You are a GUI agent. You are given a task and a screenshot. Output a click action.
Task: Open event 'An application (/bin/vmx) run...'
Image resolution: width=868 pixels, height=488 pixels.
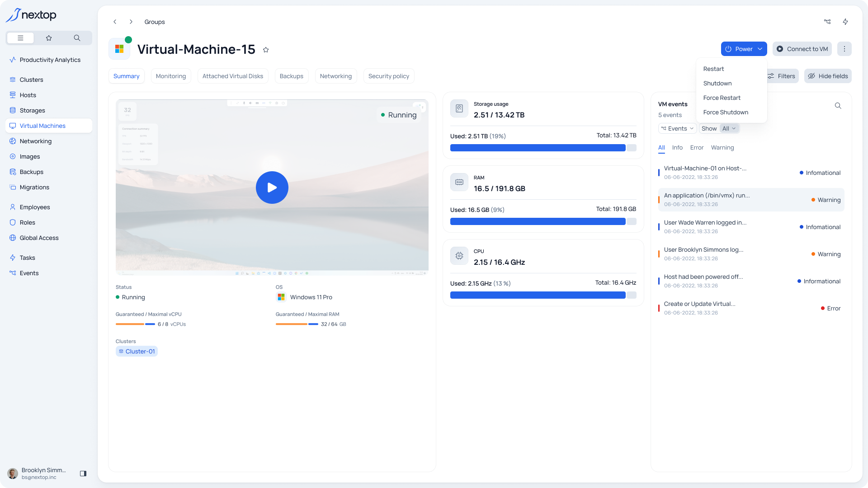751,200
